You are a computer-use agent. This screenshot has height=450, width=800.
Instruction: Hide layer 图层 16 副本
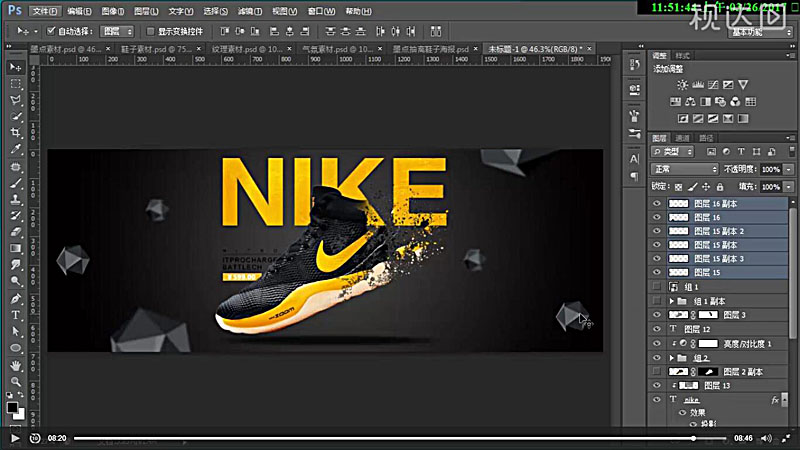[x=657, y=204]
